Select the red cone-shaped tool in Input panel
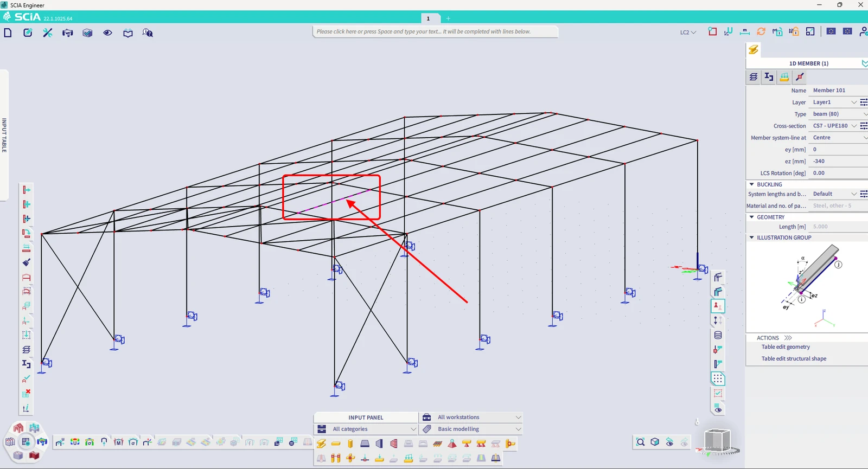This screenshot has height=469, width=868. pos(452,444)
